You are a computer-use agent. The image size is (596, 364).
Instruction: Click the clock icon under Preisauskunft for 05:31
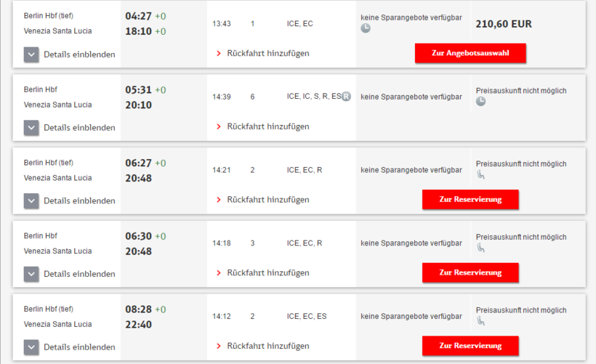[x=481, y=102]
